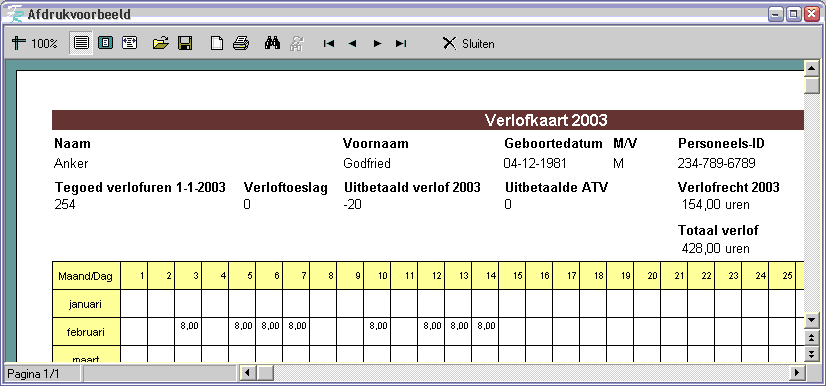Viewport: 826px width, 386px height.
Task: Click the first name Godfried
Action: click(367, 163)
